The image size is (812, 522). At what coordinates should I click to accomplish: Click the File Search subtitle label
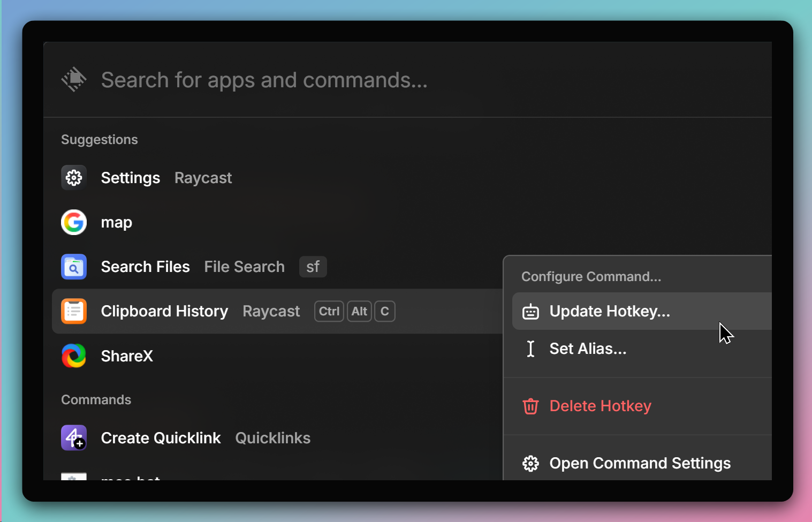(245, 267)
